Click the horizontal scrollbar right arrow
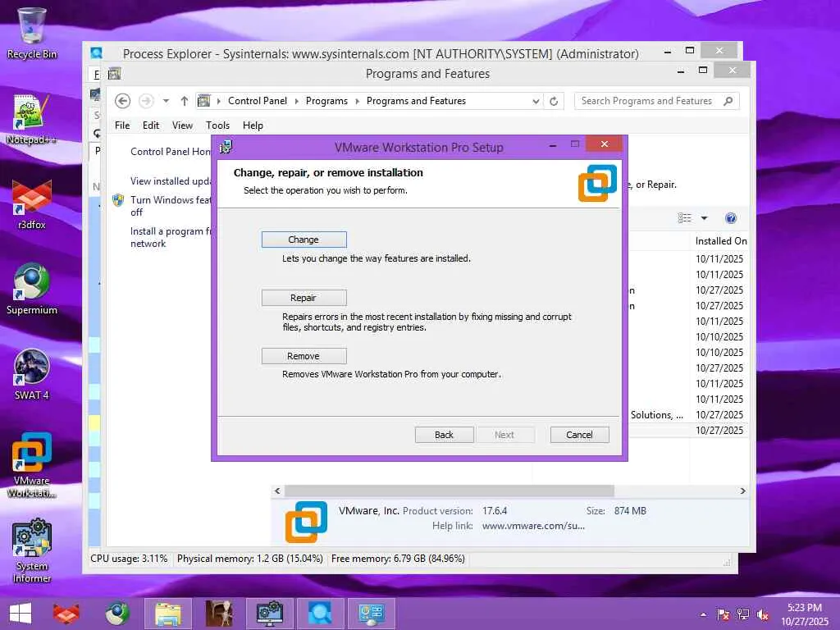 click(x=743, y=491)
